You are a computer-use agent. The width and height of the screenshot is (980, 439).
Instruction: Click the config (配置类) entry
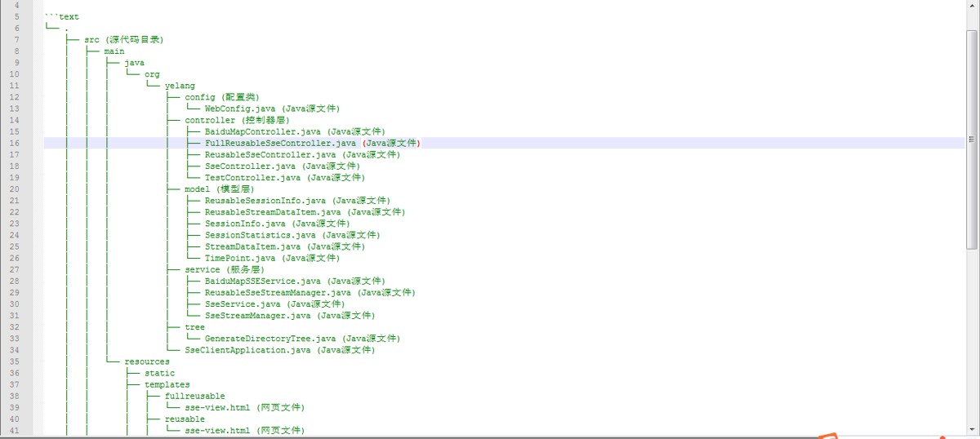coord(222,97)
